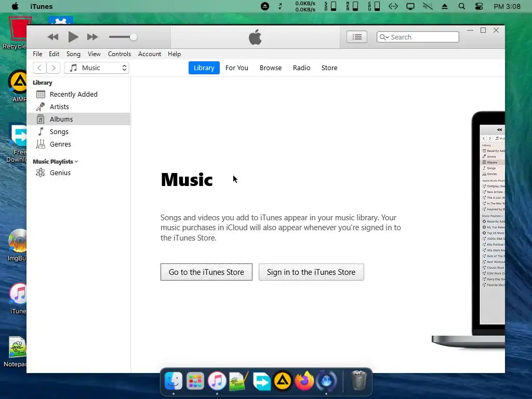532x399 pixels.
Task: Select the Genius playlist
Action: [x=78, y=172]
